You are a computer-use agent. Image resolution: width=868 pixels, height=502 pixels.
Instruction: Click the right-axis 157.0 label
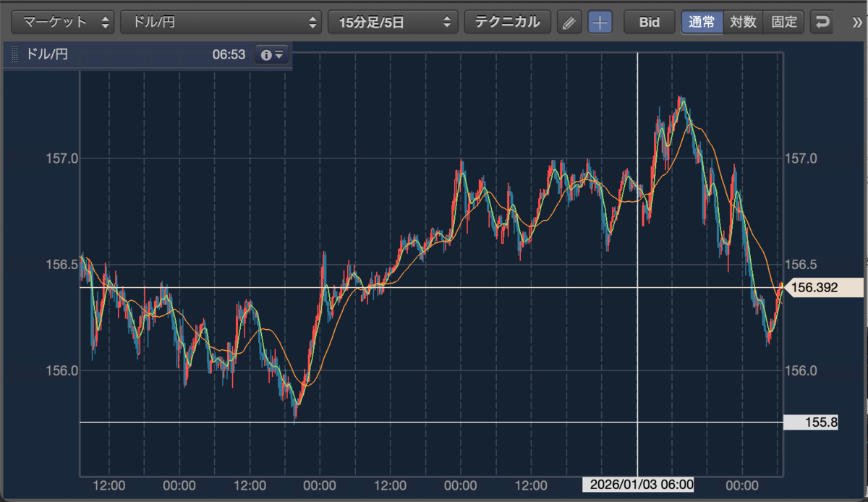(801, 158)
